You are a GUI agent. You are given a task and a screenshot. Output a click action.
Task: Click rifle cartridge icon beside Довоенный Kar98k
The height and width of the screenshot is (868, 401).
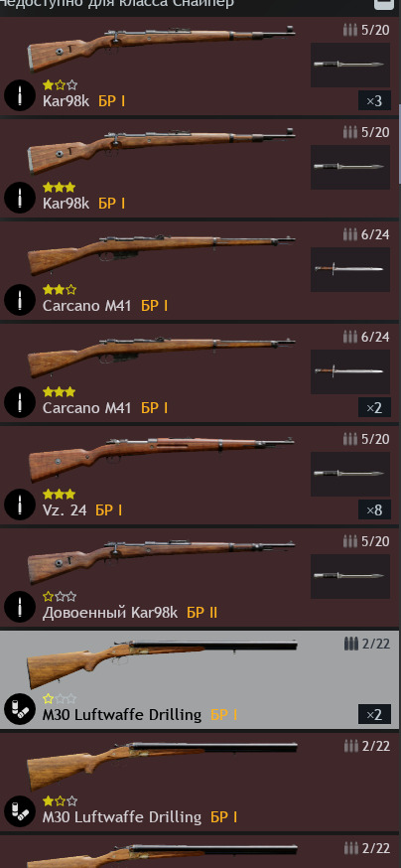point(20,607)
